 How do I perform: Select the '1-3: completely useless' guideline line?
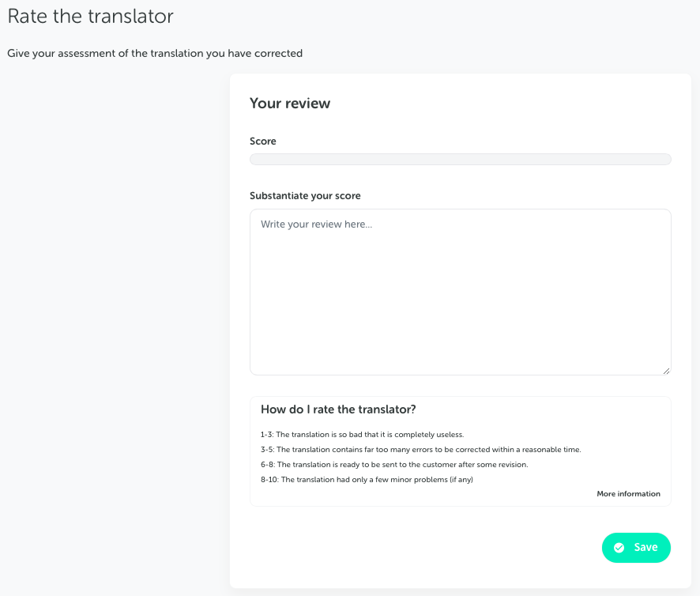pos(362,435)
